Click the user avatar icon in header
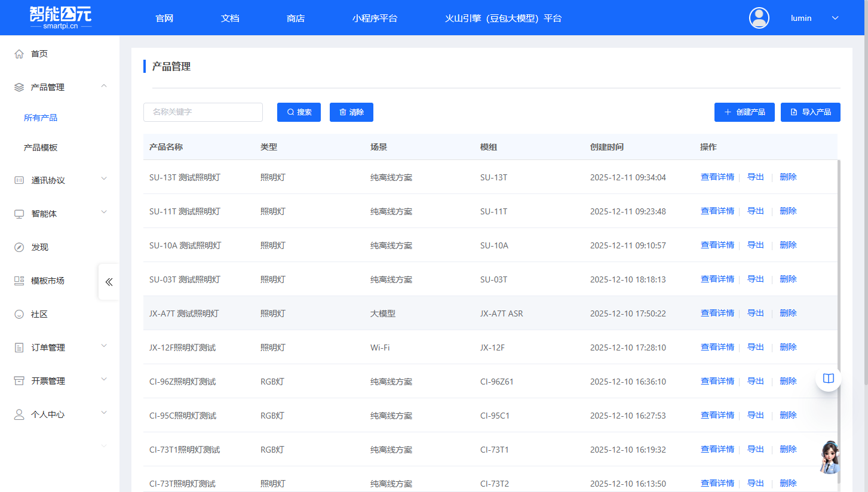This screenshot has height=492, width=868. 759,18
